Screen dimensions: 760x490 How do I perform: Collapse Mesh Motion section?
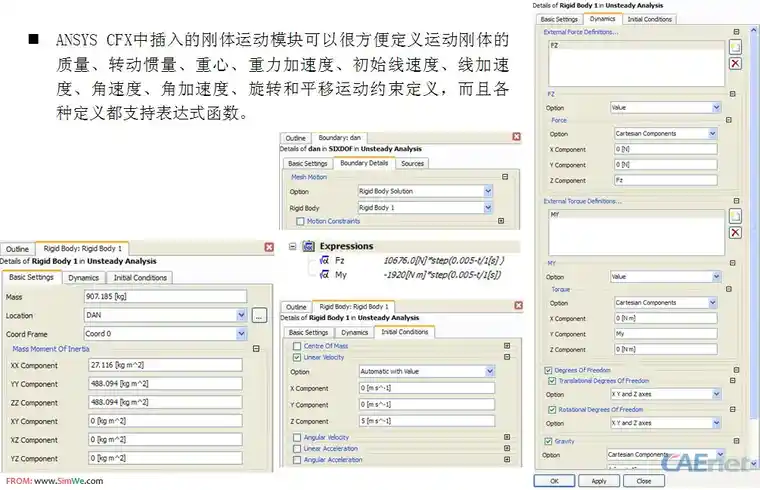click(x=505, y=177)
